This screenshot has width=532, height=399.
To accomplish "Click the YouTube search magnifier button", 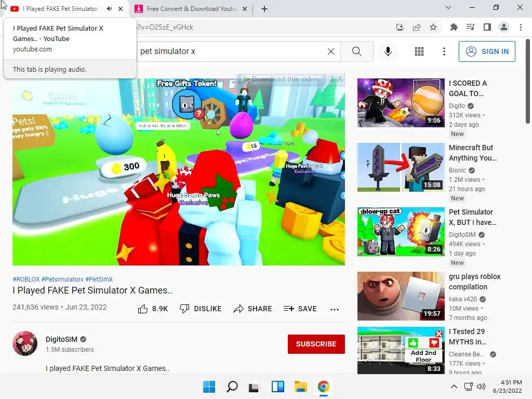I will (x=356, y=51).
